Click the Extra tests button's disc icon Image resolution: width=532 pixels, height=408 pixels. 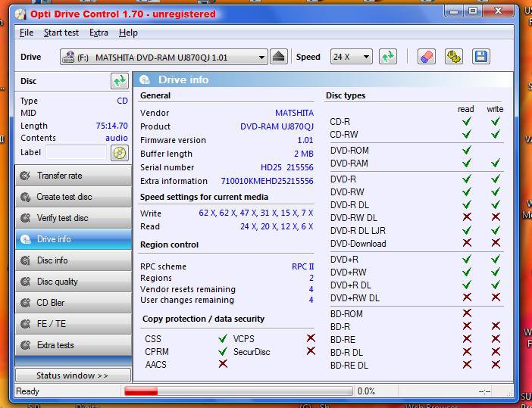pos(25,345)
